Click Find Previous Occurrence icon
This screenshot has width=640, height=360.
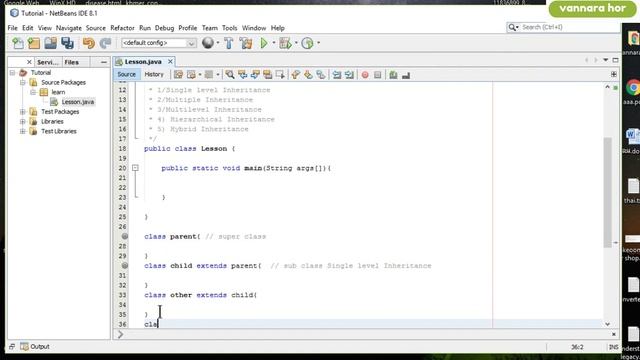(x=242, y=75)
